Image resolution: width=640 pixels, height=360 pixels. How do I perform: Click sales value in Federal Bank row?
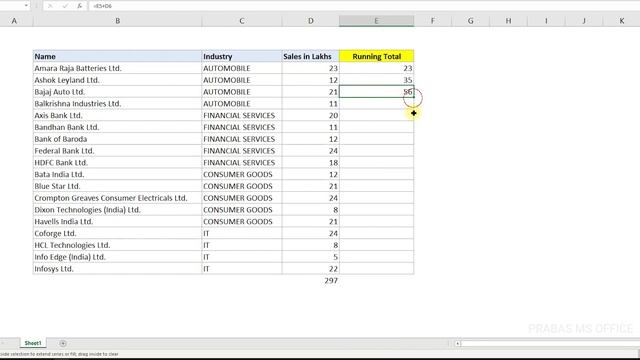point(311,151)
